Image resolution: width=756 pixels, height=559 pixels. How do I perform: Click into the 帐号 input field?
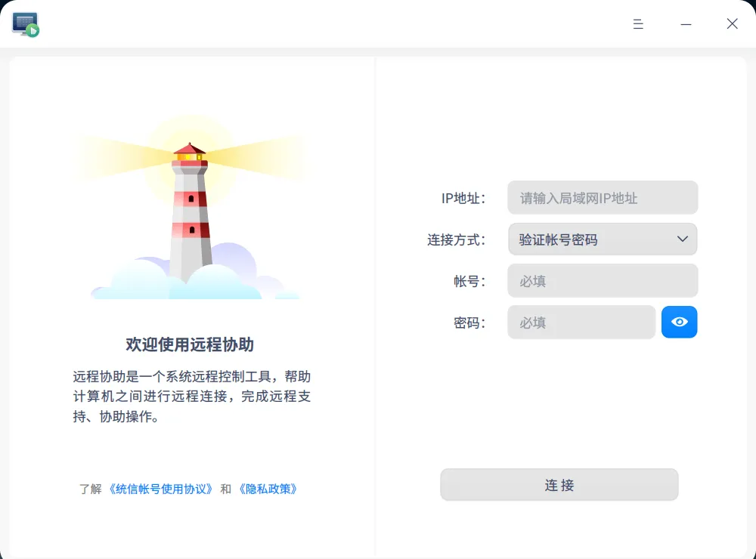pyautogui.click(x=603, y=280)
